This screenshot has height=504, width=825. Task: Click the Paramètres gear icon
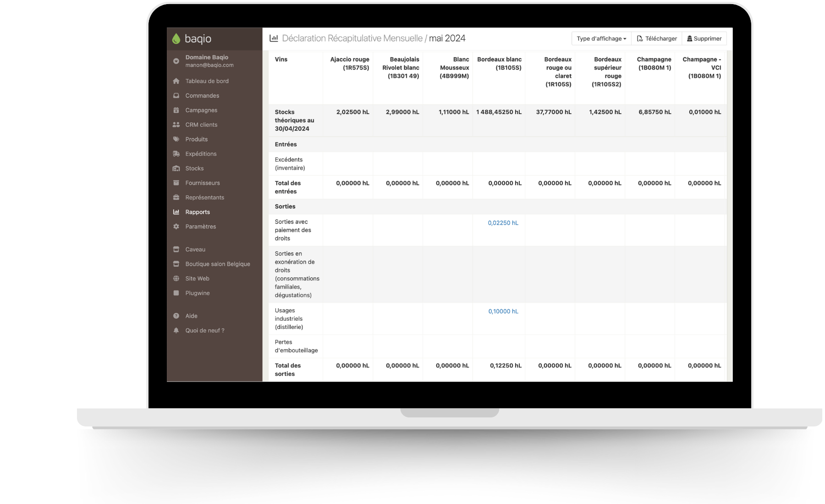click(x=176, y=227)
